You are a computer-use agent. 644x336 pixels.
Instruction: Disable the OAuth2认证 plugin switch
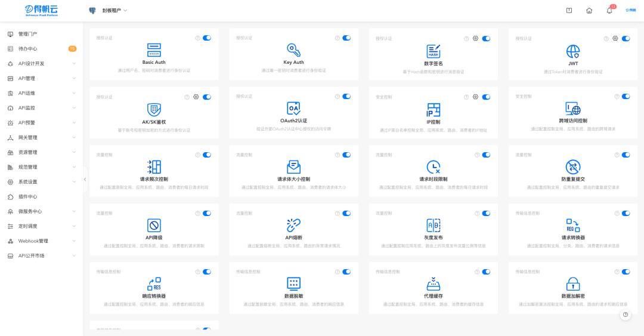[x=346, y=96]
